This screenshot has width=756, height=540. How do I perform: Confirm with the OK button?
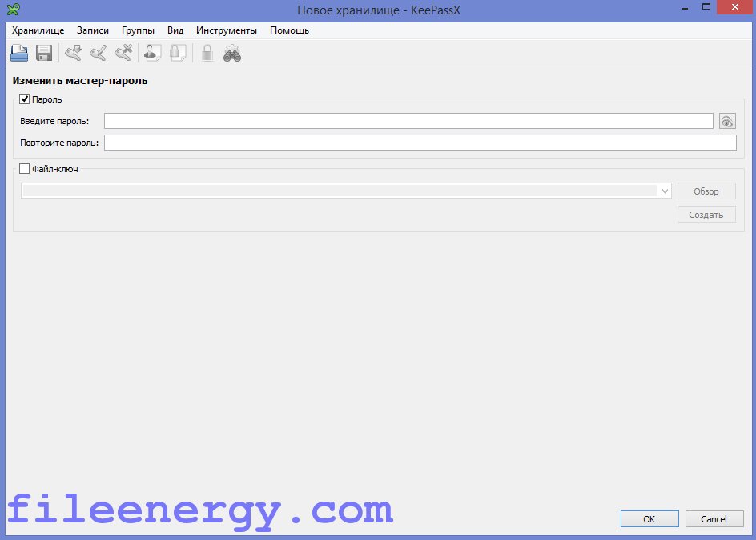tap(649, 519)
